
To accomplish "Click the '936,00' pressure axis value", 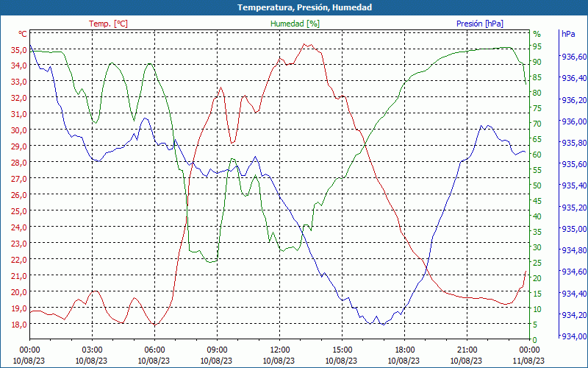I will tap(573, 121).
